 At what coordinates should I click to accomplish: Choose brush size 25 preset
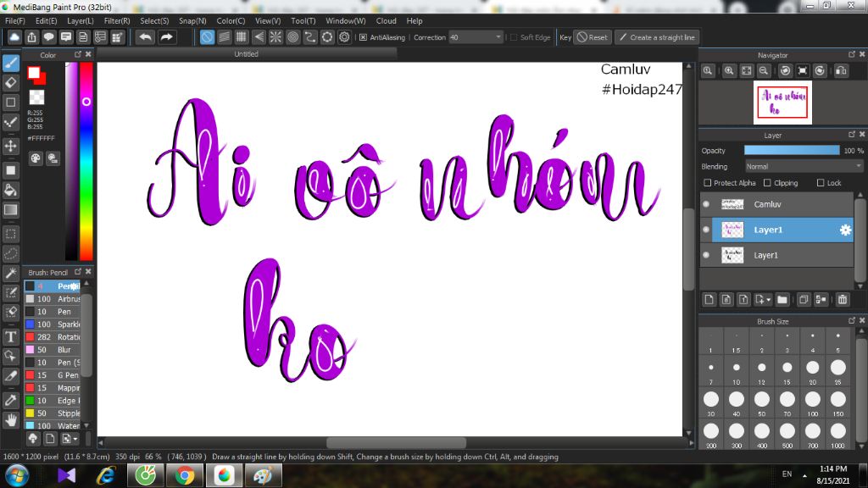838,371
